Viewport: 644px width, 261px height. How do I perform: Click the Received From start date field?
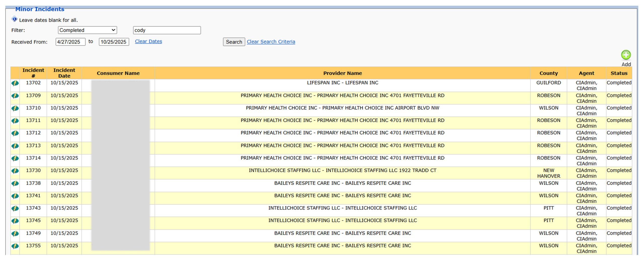[70, 42]
